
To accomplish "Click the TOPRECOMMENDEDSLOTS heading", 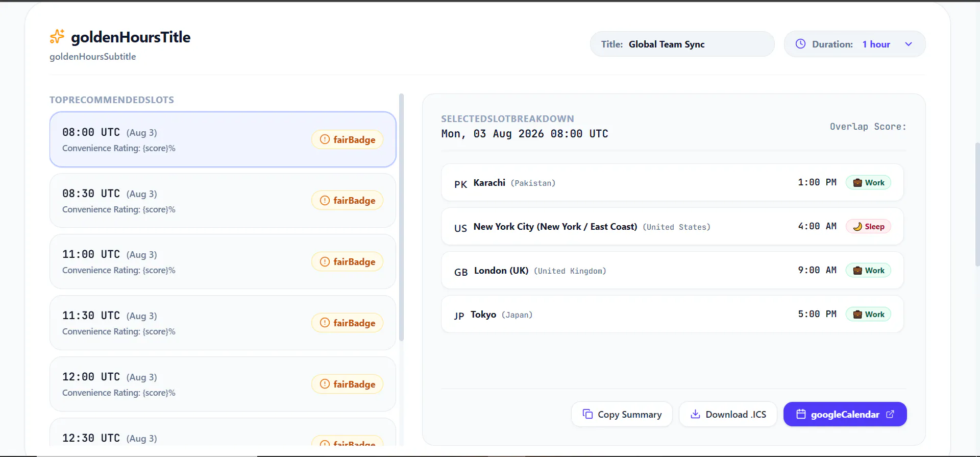I will pyautogui.click(x=112, y=100).
